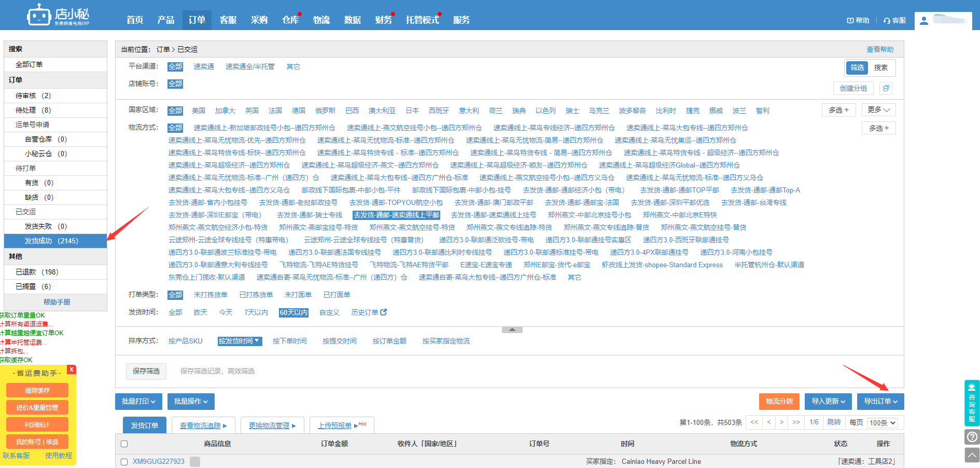
Task: Go to last page of results
Action: point(796,422)
